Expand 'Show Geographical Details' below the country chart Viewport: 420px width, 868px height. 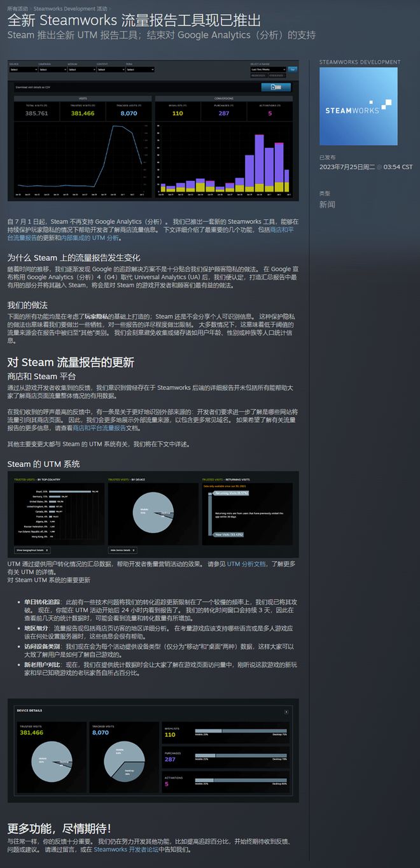pyautogui.click(x=32, y=550)
